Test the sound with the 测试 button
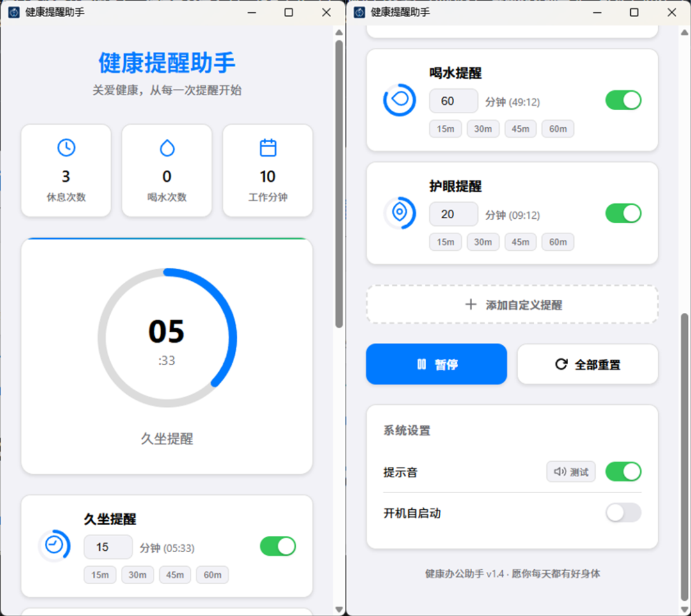 tap(571, 471)
